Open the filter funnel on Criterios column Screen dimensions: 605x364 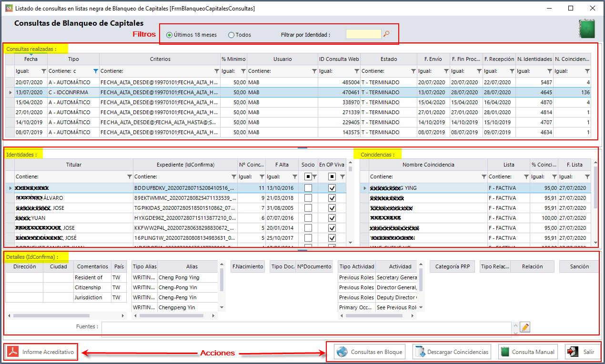click(217, 71)
